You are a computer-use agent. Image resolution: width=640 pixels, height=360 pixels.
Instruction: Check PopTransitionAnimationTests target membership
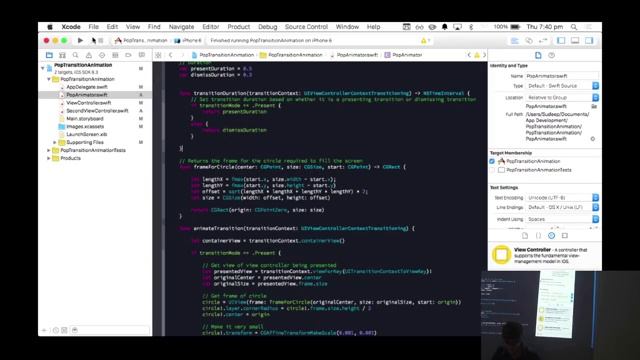coord(492,170)
